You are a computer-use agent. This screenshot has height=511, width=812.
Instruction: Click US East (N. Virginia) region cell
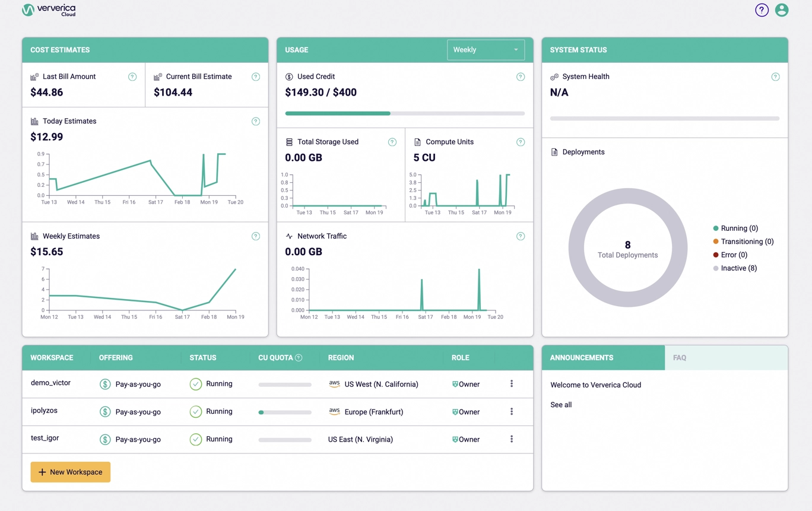click(360, 439)
